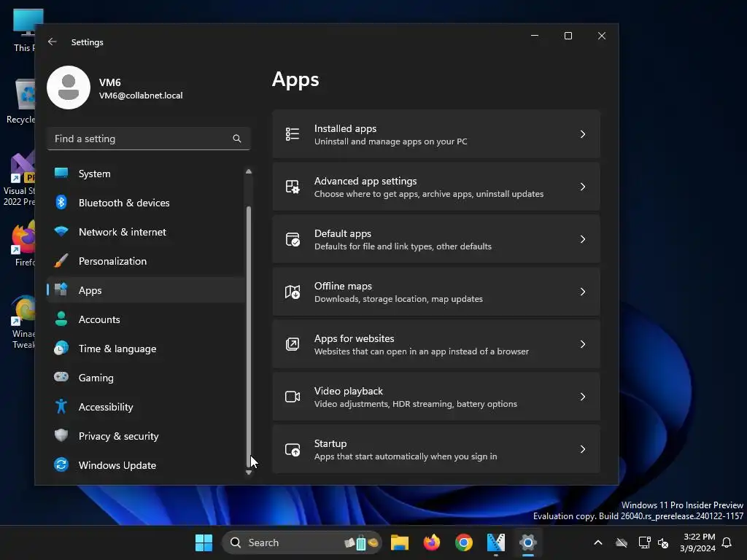Screen dimensions: 747x560
Task: Click the Time & language clock icon
Action: point(61,348)
